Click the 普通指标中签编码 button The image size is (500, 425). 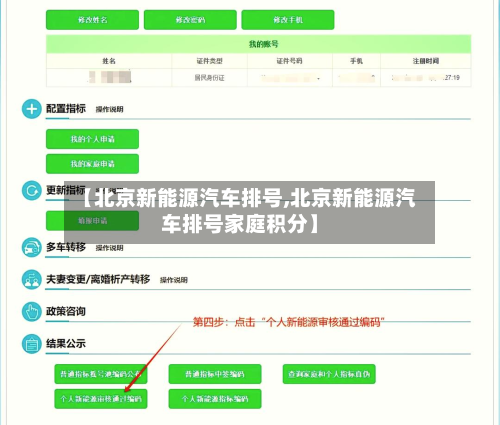point(215,374)
